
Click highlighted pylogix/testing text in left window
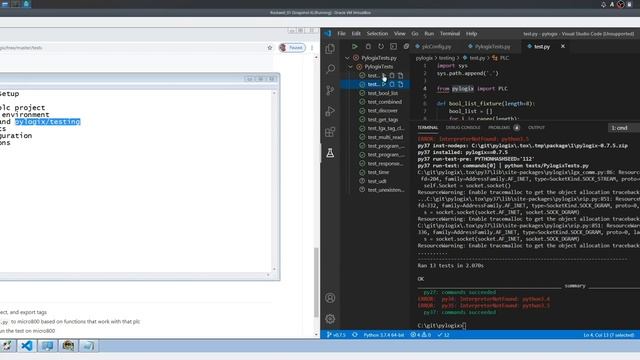tap(48, 122)
